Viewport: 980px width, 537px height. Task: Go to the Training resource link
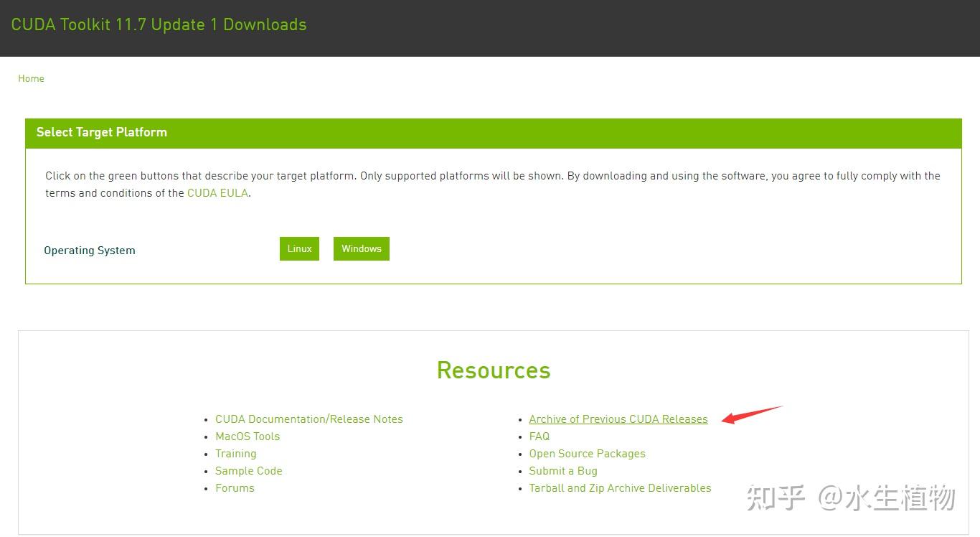(x=236, y=454)
